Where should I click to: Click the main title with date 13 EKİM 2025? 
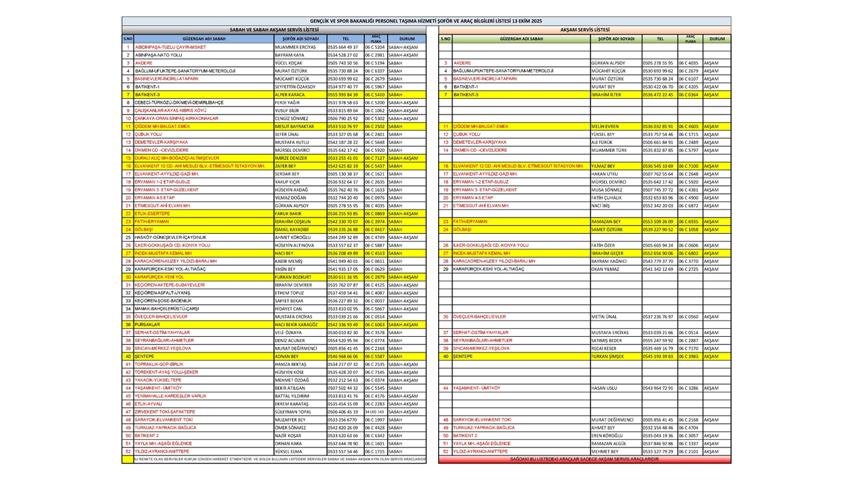[x=426, y=22]
